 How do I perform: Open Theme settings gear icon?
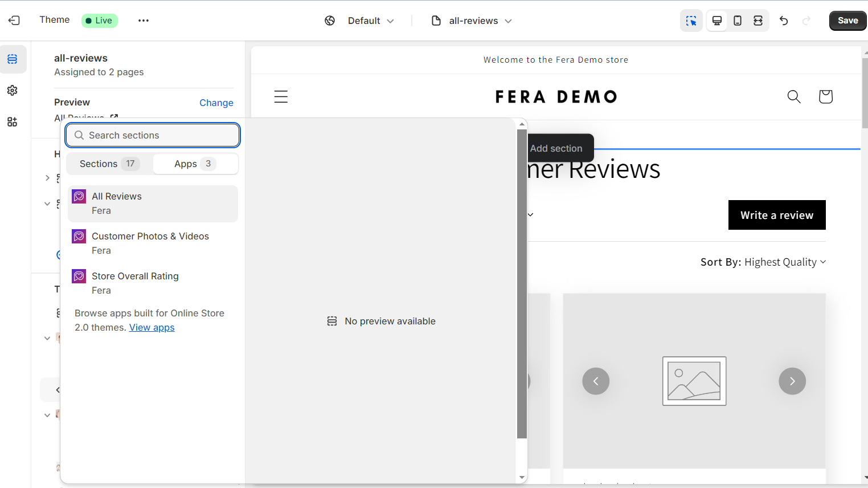[x=13, y=91]
